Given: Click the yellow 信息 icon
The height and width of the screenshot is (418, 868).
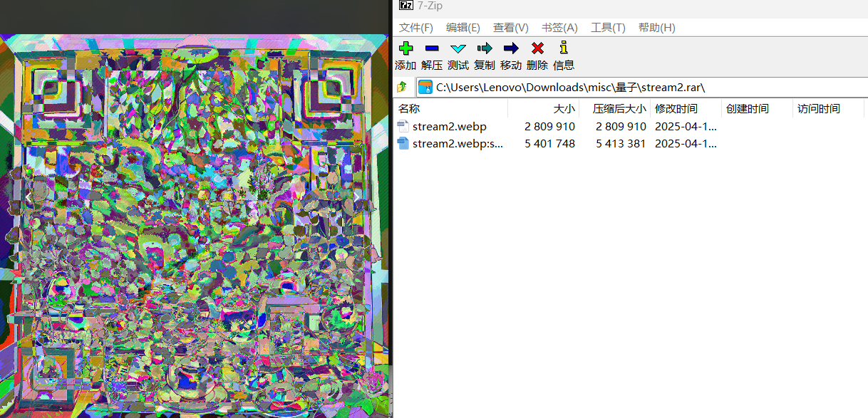Looking at the screenshot, I should pos(564,48).
